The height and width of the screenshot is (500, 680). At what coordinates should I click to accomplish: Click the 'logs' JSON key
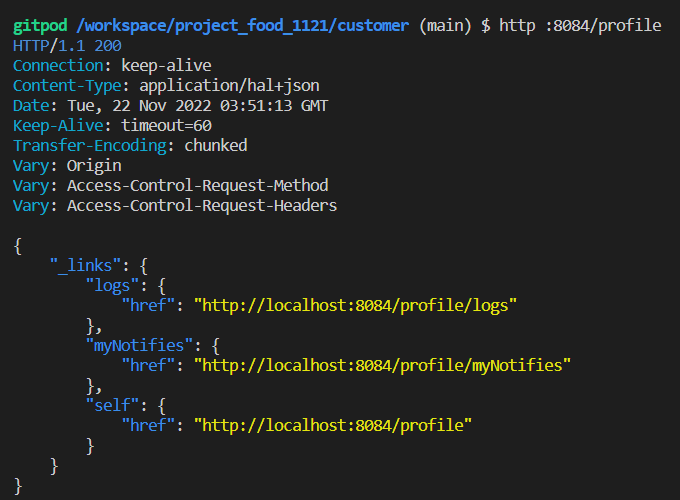(112, 286)
